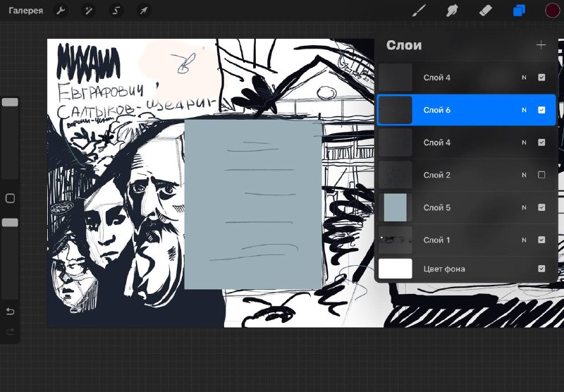Select the Smudge tool

click(x=452, y=11)
